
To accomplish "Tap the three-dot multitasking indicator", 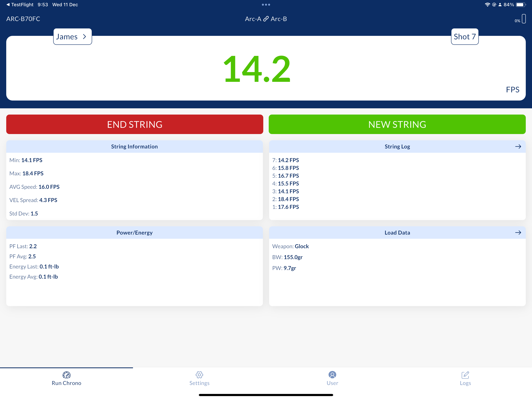I will [x=266, y=4].
